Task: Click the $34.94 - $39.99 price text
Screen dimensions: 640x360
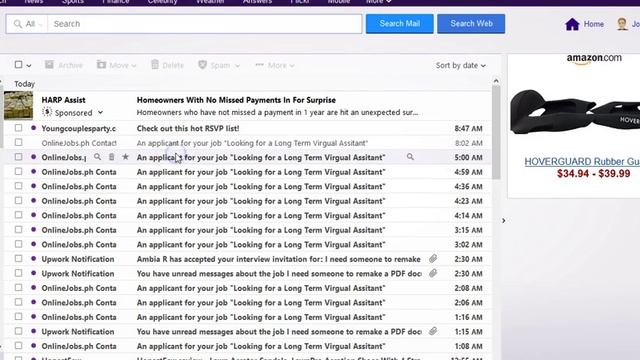Action: (x=593, y=173)
